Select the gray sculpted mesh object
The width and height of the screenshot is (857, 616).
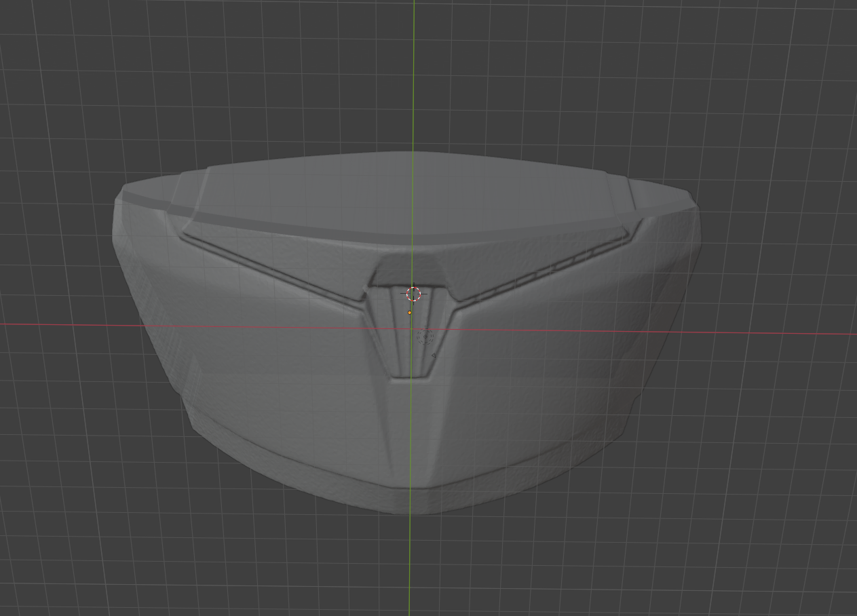407,332
